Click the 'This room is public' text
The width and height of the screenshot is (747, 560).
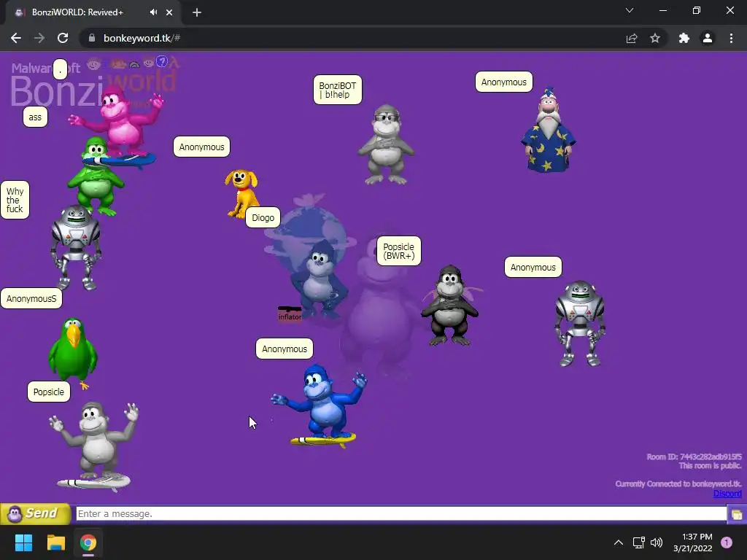click(710, 466)
